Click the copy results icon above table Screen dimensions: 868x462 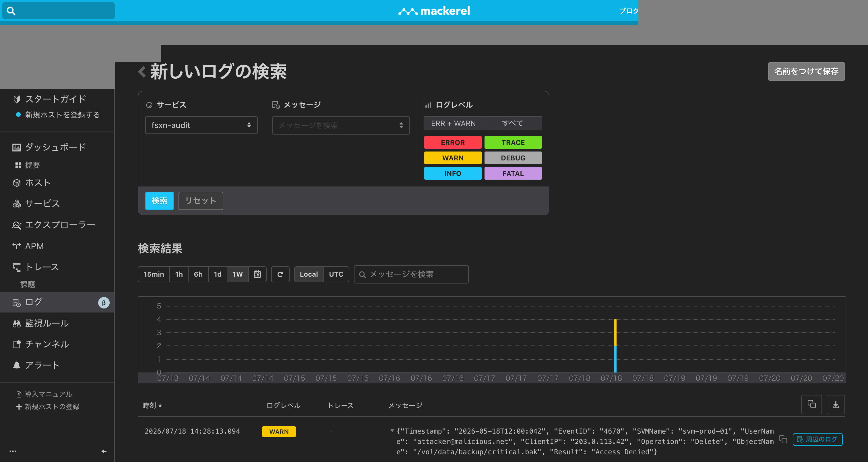tap(811, 404)
